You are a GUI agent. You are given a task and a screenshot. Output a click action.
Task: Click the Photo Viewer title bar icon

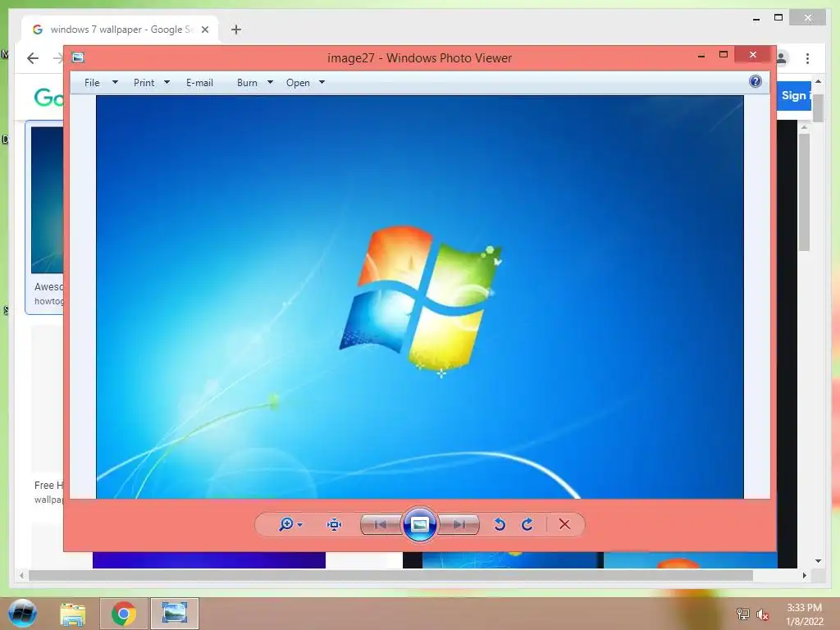coord(78,57)
